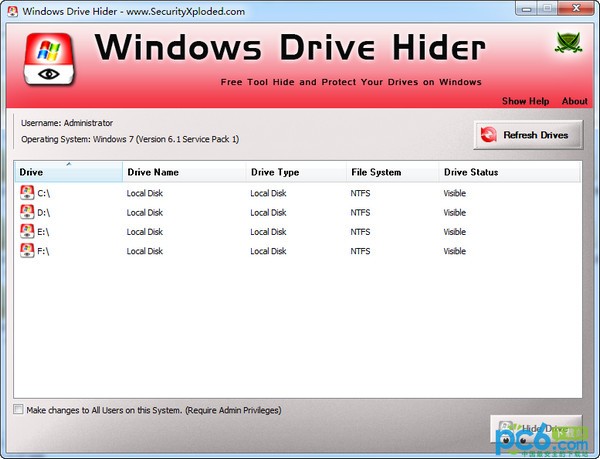Click Drive Type cell in F:\ row
This screenshot has height=459, width=600.
[x=268, y=251]
